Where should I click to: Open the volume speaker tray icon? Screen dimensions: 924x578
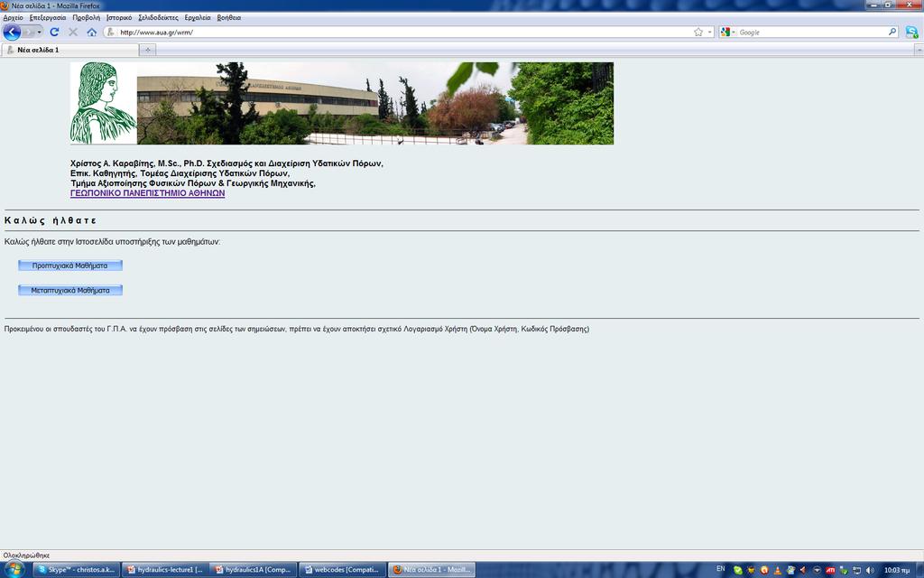871,571
